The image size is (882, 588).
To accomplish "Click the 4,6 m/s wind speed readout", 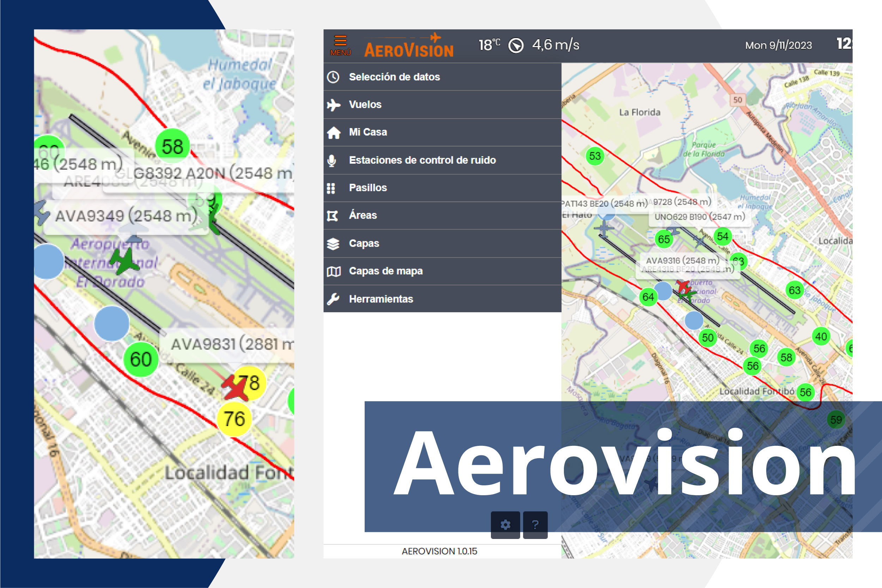I will [556, 45].
